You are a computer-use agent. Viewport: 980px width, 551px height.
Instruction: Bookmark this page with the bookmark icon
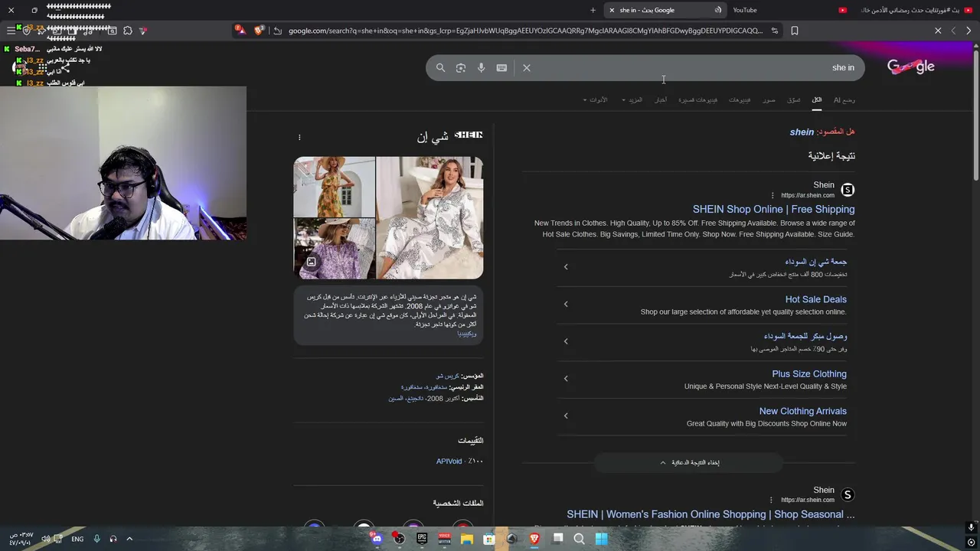coord(795,31)
